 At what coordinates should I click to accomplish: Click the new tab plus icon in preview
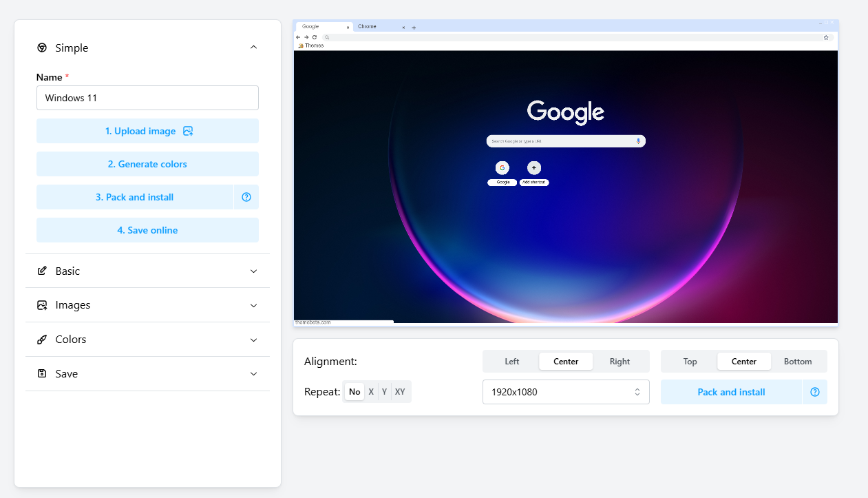click(x=414, y=28)
